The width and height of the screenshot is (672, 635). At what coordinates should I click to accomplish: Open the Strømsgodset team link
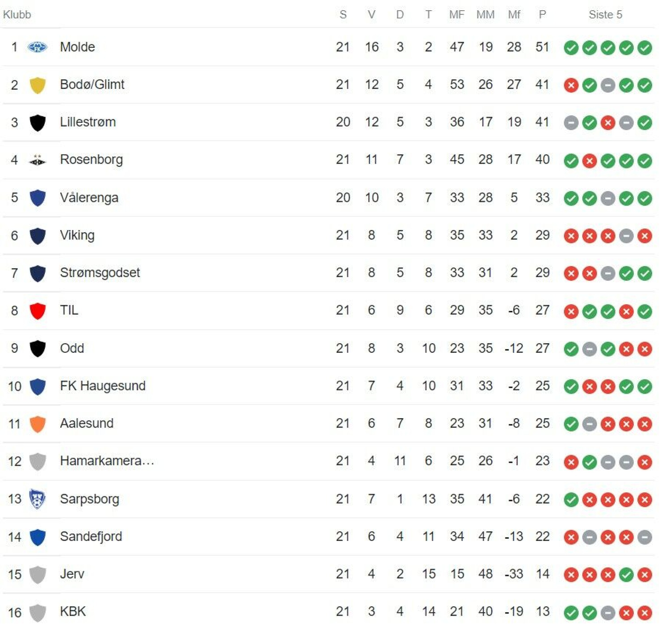coord(100,273)
